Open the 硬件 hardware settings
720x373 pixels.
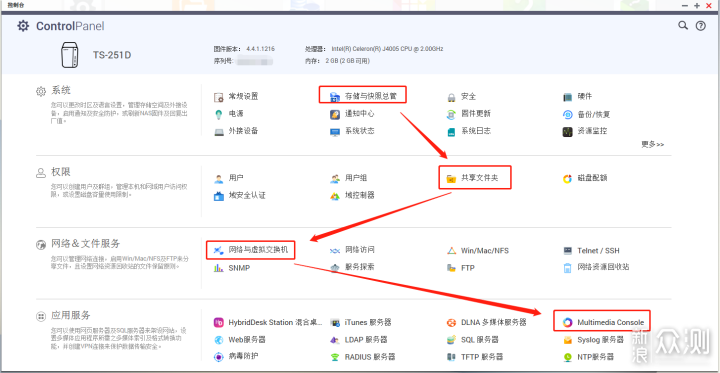(578, 97)
